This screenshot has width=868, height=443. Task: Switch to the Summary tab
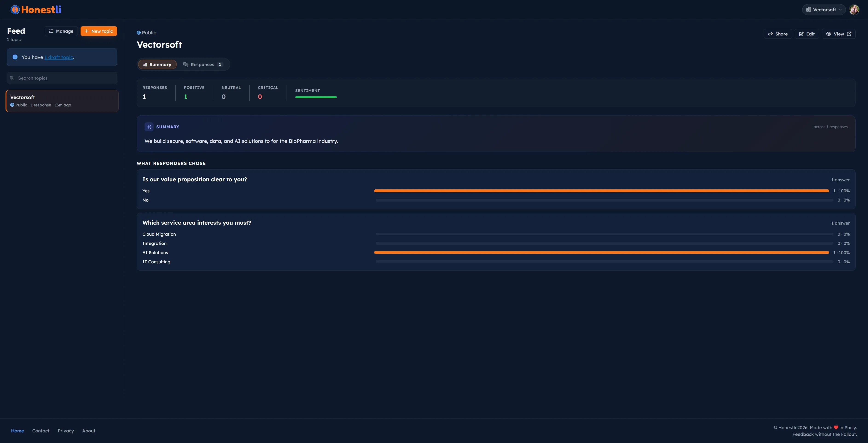coord(157,65)
